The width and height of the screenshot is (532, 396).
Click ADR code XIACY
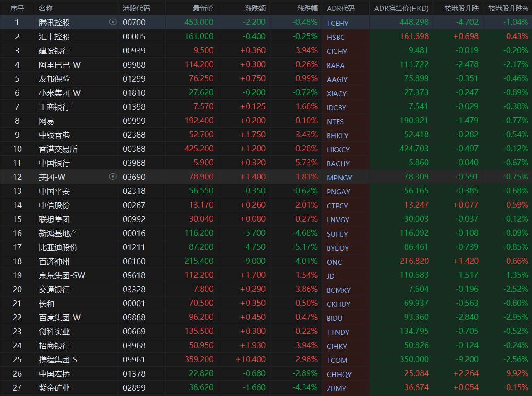337,94
